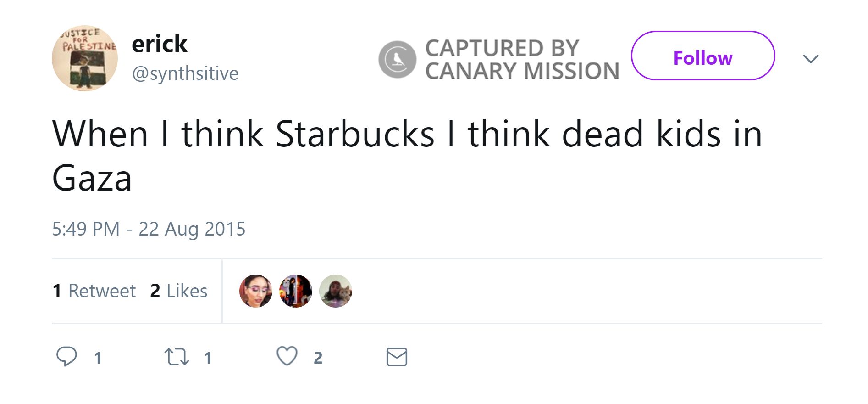Screen dimensions: 868x404
Task: Click the reply count number 1
Action: [98, 358]
